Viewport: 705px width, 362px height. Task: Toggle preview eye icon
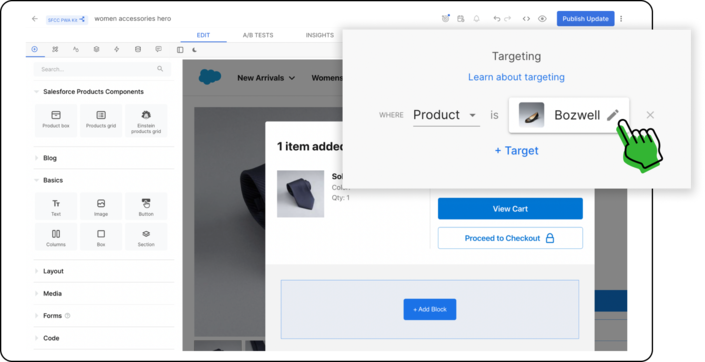542,19
